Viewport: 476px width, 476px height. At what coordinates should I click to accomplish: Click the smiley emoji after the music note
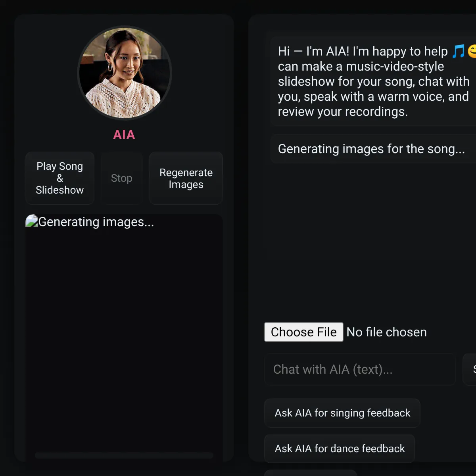click(472, 51)
